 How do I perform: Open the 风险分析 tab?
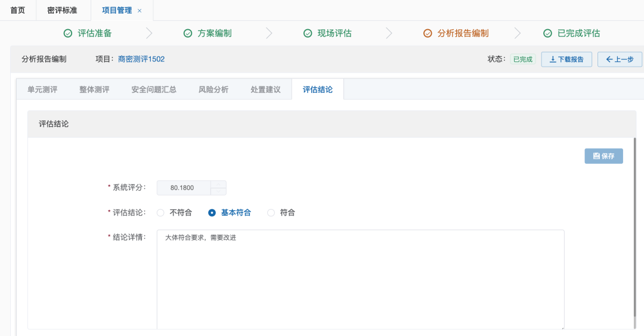213,89
